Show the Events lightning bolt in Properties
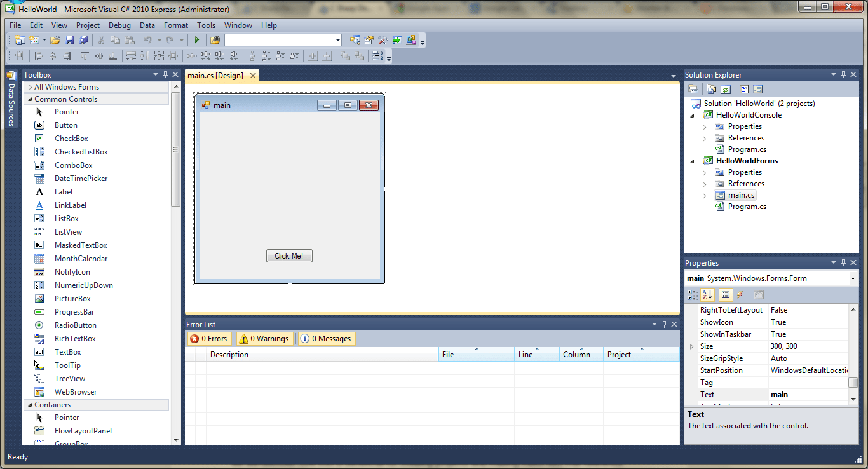 pos(740,295)
